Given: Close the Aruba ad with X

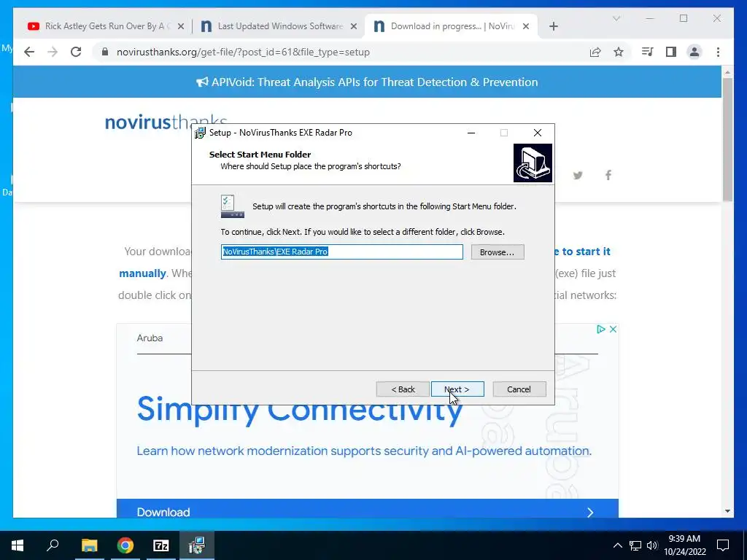Looking at the screenshot, I should 613,329.
